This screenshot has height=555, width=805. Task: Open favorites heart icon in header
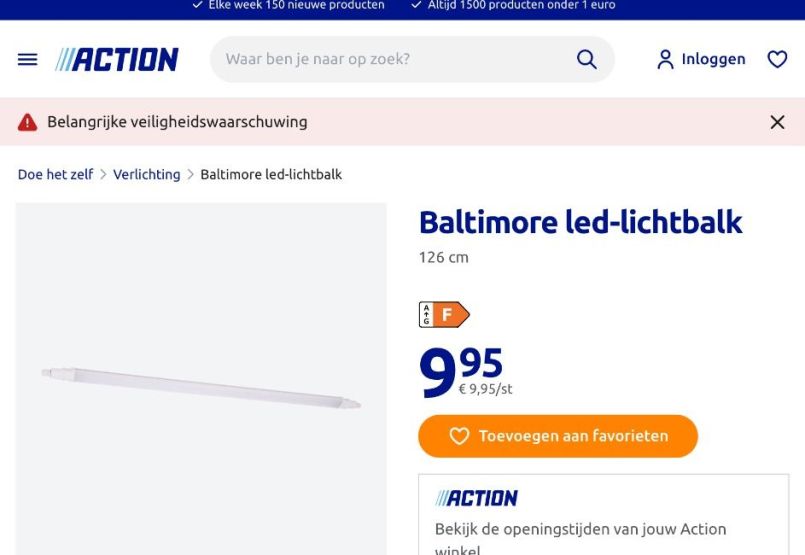(x=777, y=60)
